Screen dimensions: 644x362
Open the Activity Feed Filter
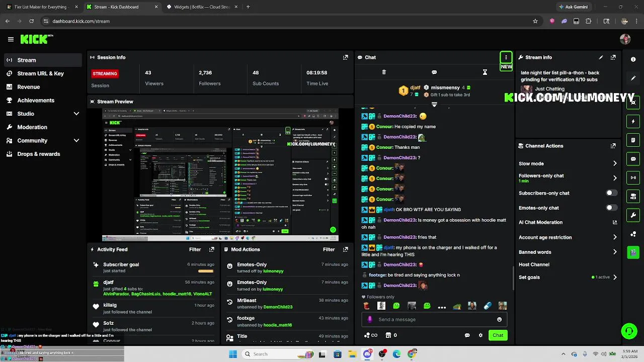point(195,249)
